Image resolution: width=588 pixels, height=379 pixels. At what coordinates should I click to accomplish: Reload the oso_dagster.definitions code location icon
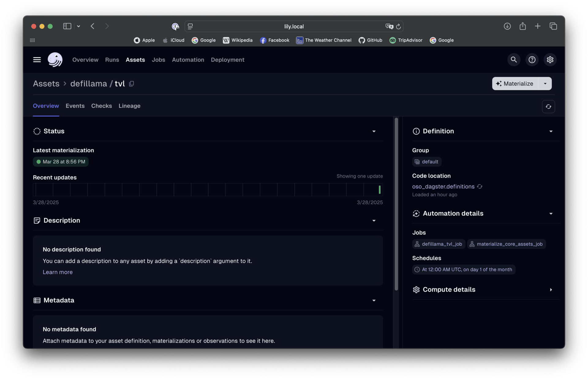point(480,186)
